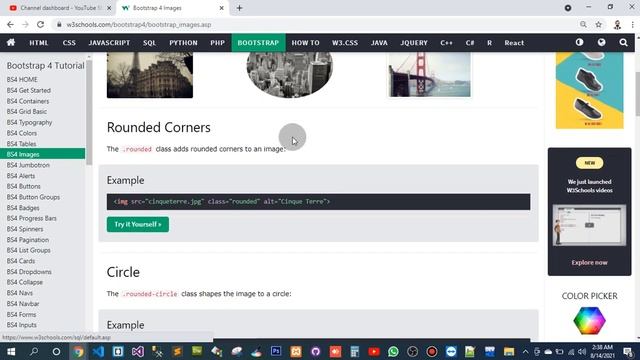640x360 pixels.
Task: Open the Windows Start button
Action: pos(11,351)
